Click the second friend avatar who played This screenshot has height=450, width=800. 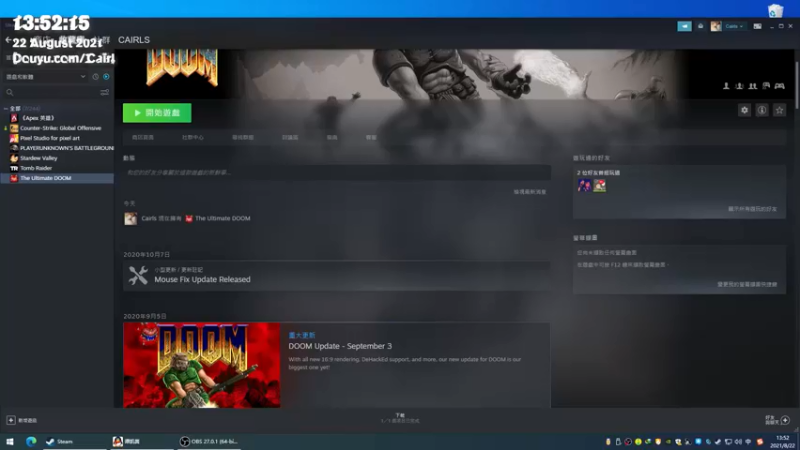(x=599, y=186)
